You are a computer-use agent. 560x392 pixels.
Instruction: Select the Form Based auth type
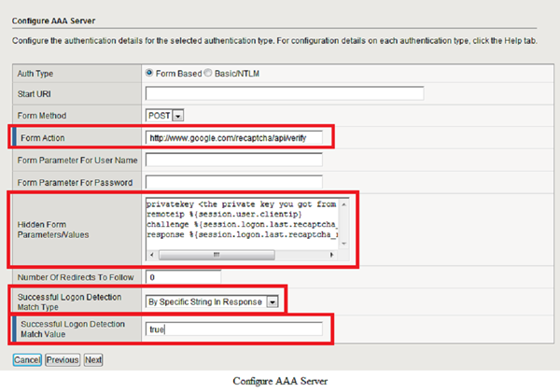[149, 73]
